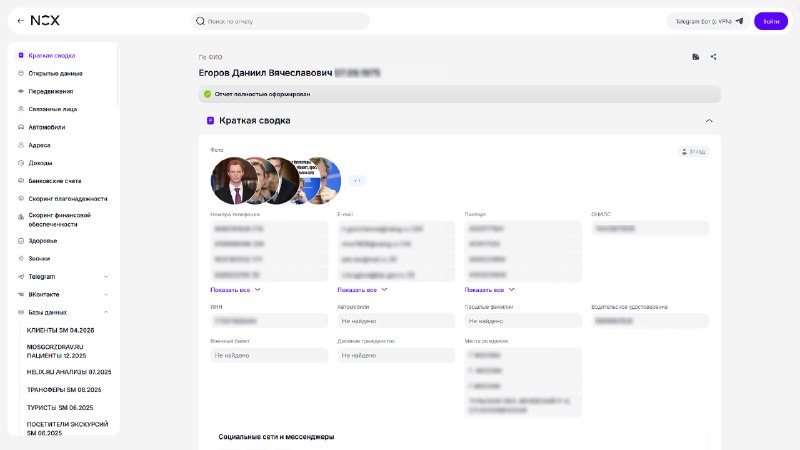
Task: Click the Банковские счета card icon
Action: click(21, 181)
